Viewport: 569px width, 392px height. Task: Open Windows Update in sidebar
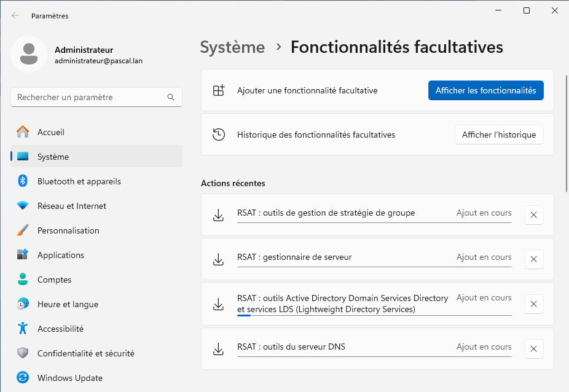(x=96, y=378)
